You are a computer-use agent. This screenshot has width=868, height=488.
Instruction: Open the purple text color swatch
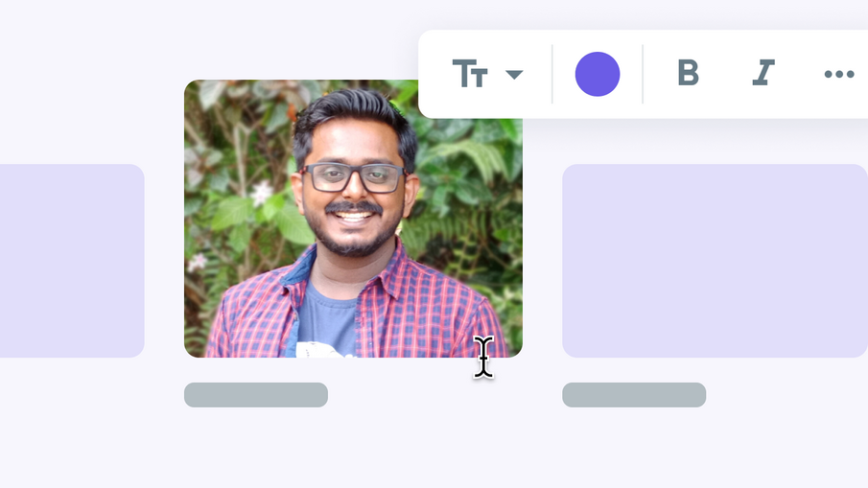tap(598, 74)
